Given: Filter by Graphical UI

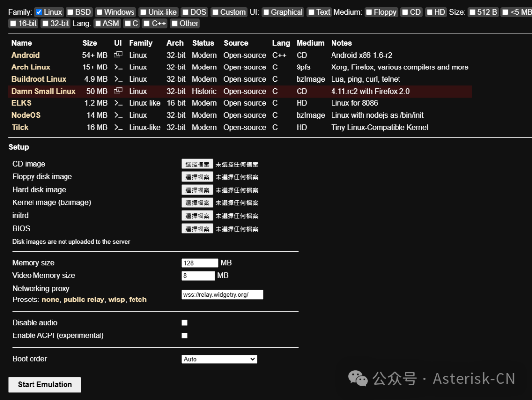Looking at the screenshot, I should point(266,12).
